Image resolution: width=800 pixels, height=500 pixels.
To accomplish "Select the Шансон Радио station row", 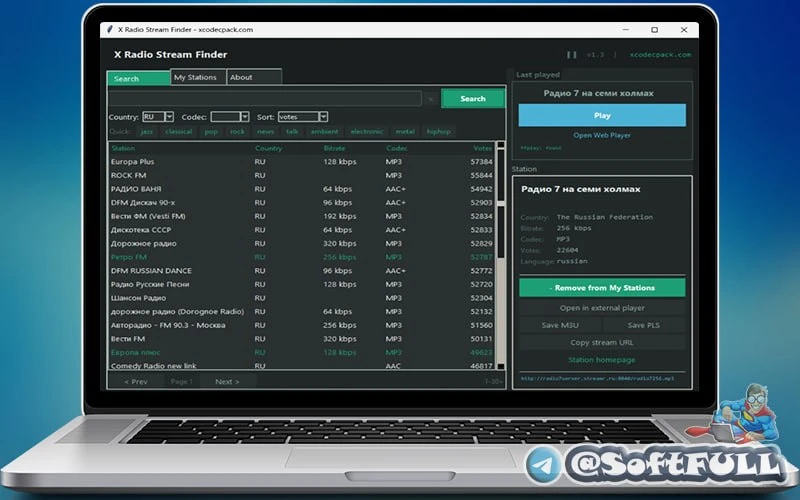I will [x=302, y=298].
